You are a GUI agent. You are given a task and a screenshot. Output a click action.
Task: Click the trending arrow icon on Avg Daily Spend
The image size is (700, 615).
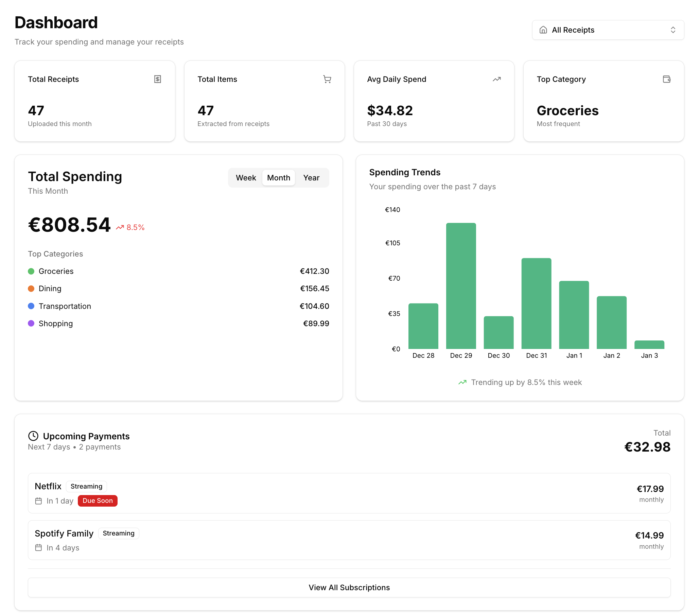pyautogui.click(x=497, y=79)
